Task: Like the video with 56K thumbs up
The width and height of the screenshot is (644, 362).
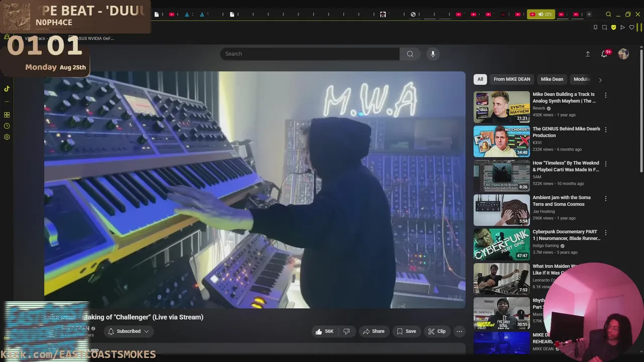Action: tap(324, 331)
